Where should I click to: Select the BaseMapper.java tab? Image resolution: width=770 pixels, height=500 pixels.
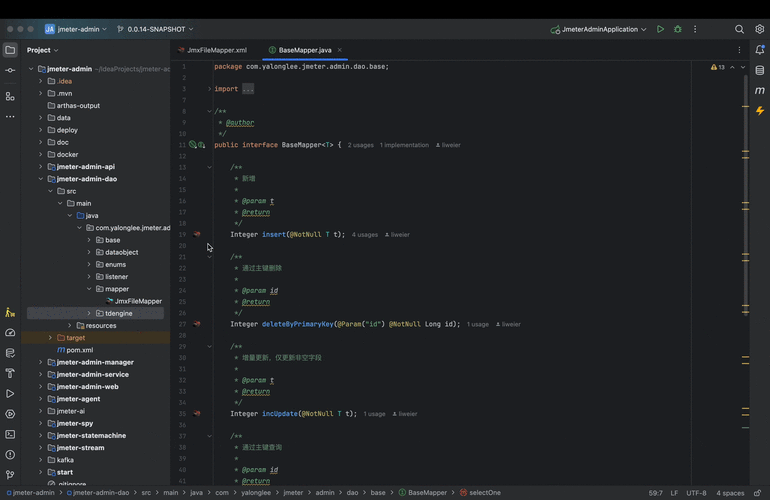pos(305,49)
